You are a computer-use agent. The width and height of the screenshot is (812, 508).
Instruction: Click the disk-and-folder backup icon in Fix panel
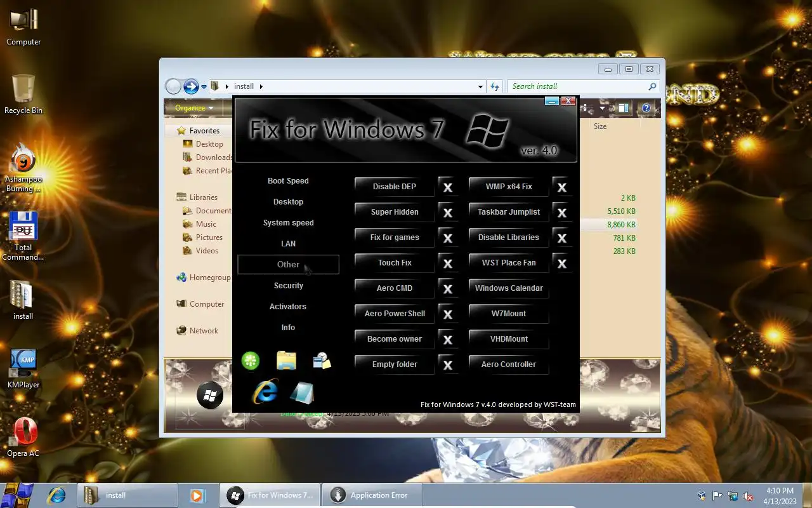click(x=322, y=361)
